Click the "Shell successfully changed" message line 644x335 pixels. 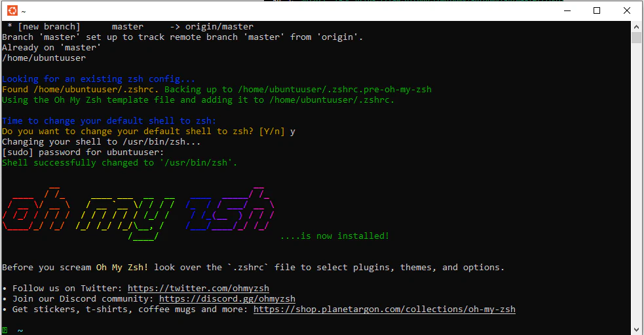click(x=119, y=163)
